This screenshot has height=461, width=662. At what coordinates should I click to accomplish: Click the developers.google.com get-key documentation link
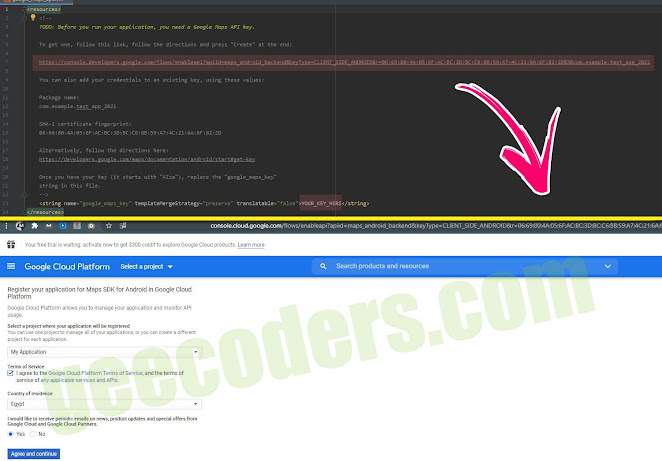[x=146, y=158]
